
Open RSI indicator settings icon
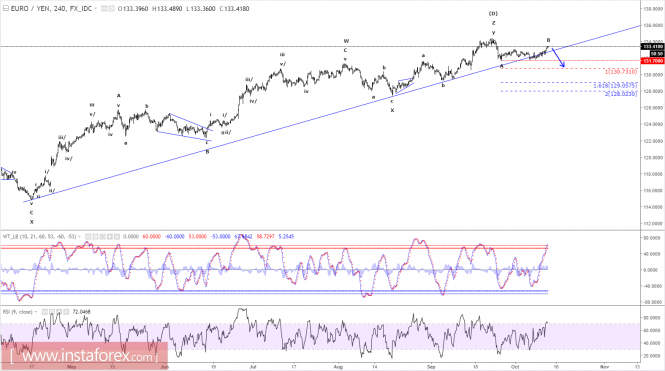point(52,312)
